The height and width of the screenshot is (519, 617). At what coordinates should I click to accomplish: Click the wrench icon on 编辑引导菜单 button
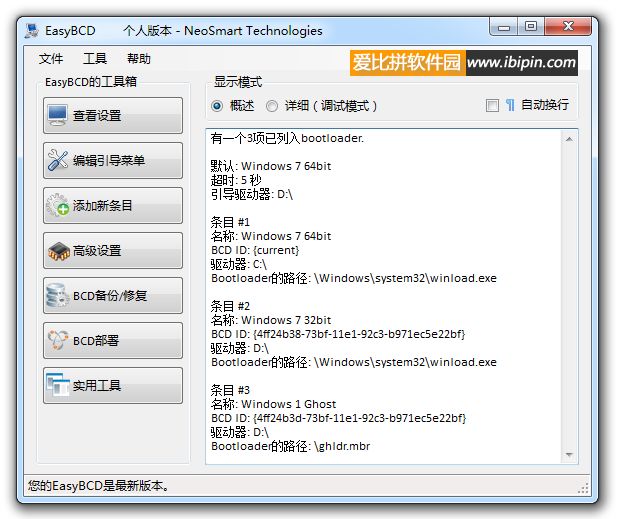pos(57,160)
